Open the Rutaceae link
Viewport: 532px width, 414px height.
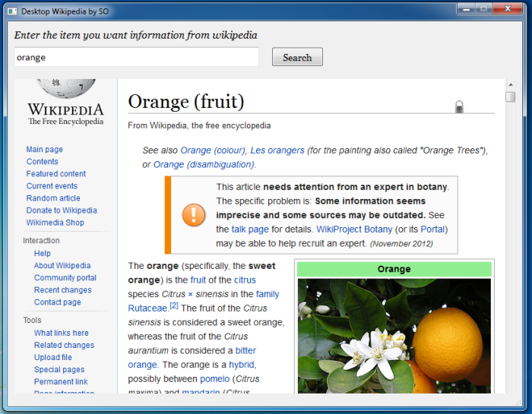tap(147, 308)
